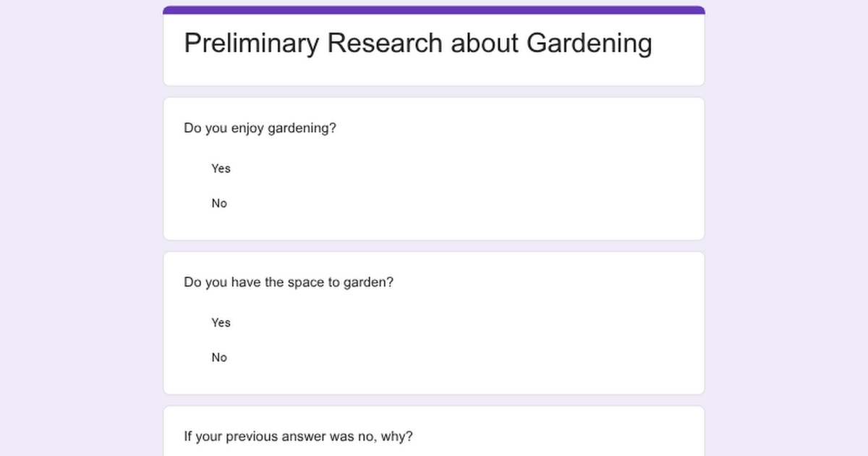Choose Yes for having space to garden
Viewport: 868px width, 456px height.
click(221, 323)
